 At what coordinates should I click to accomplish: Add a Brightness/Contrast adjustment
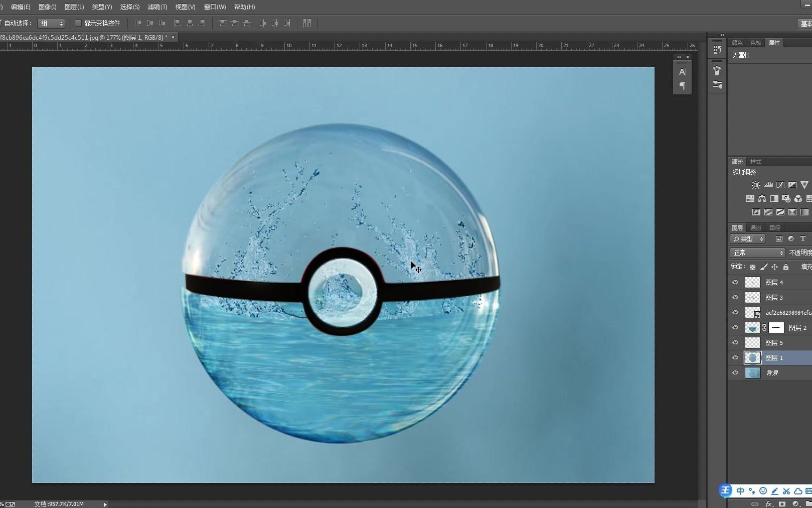coord(756,185)
